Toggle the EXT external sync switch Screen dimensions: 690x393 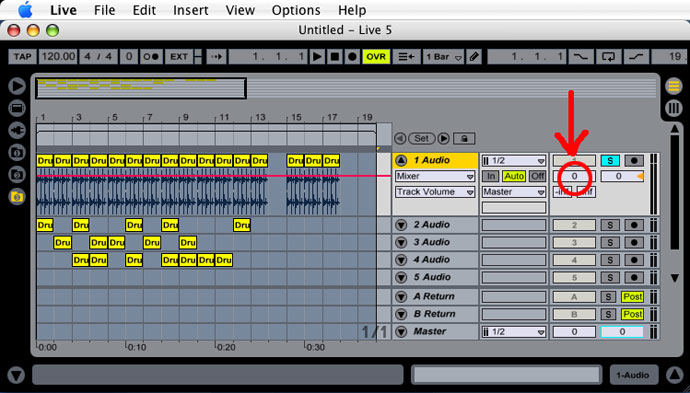[x=179, y=57]
